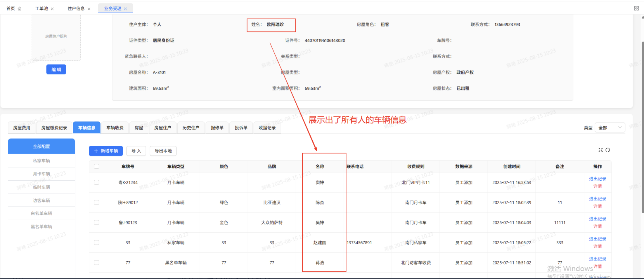Click the 编辑 button under photo
This screenshot has height=279, width=644.
tap(56, 69)
